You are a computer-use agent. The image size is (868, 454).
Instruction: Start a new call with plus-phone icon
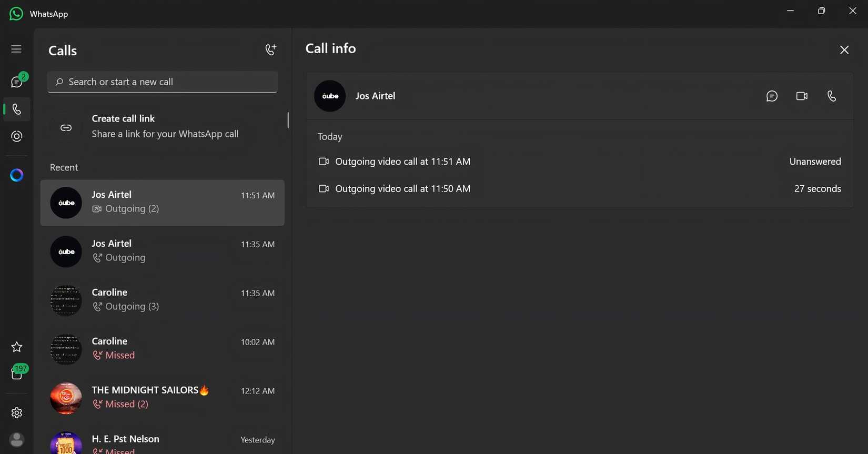pyautogui.click(x=270, y=49)
